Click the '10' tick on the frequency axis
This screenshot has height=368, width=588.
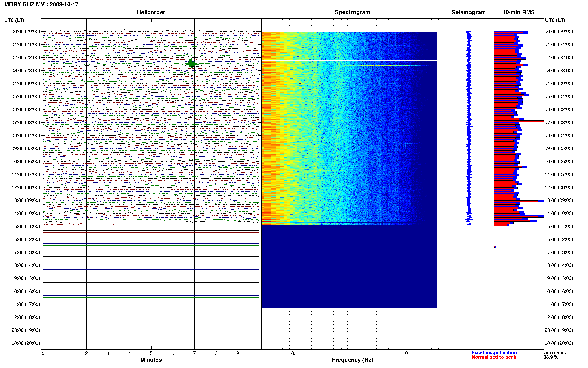pyautogui.click(x=405, y=353)
